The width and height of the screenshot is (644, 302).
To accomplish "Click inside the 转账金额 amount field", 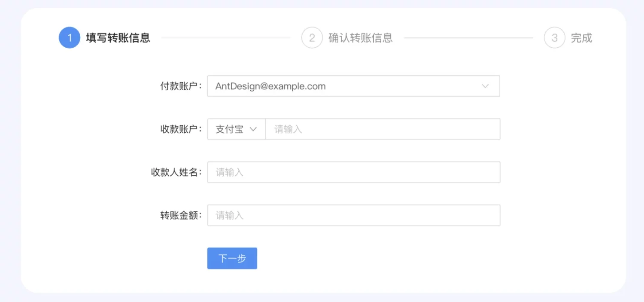I will click(x=353, y=215).
